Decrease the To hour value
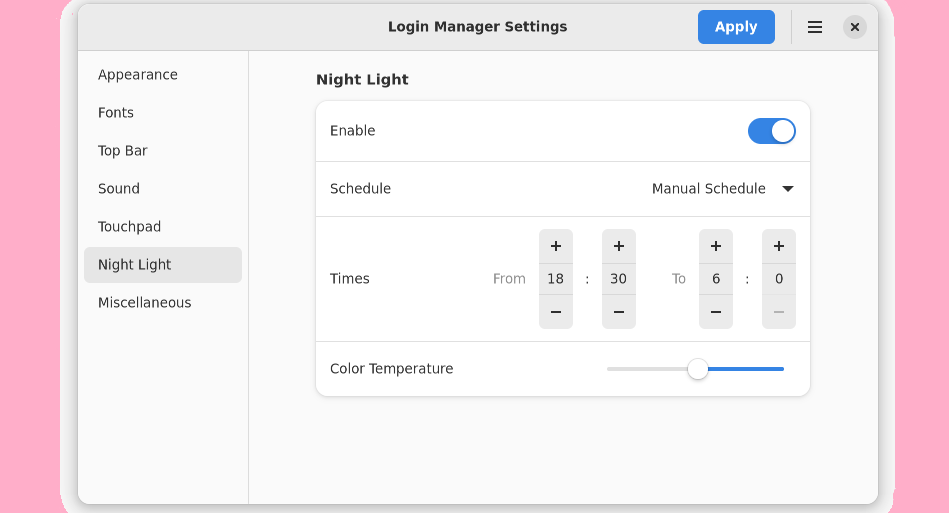949x513 pixels. click(x=715, y=312)
